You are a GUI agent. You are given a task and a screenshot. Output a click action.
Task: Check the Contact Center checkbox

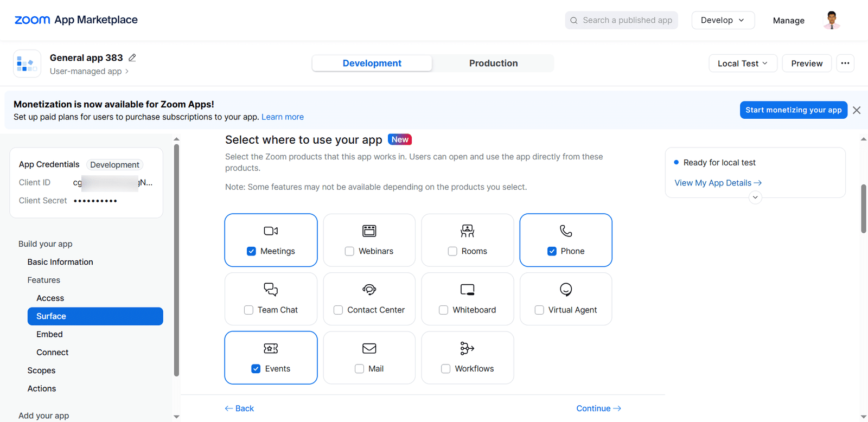click(338, 310)
